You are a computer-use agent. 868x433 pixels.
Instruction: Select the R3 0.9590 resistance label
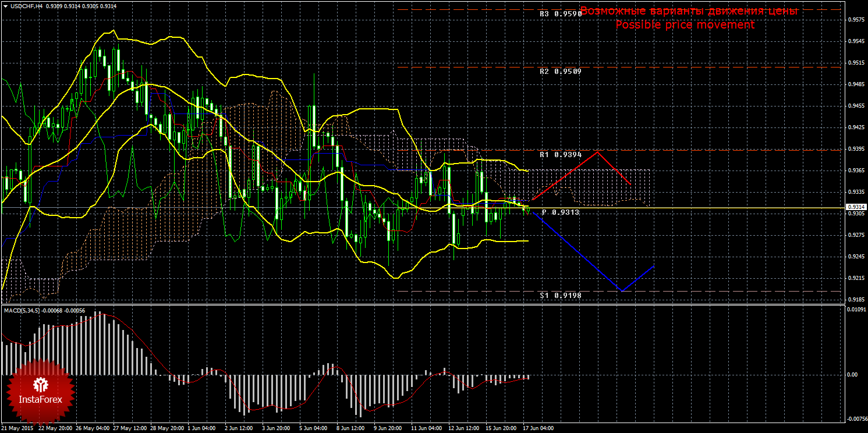tap(560, 13)
